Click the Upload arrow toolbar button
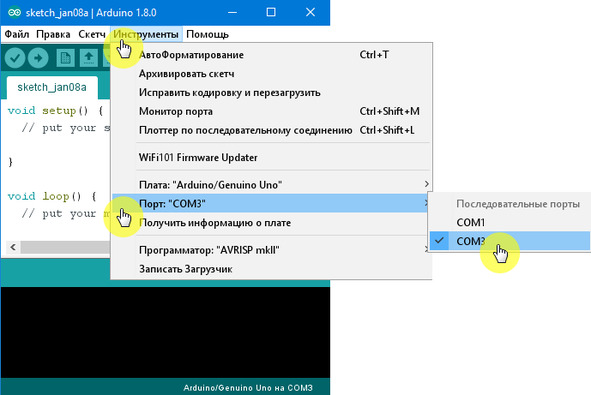The height and width of the screenshot is (395, 591). tap(38, 58)
